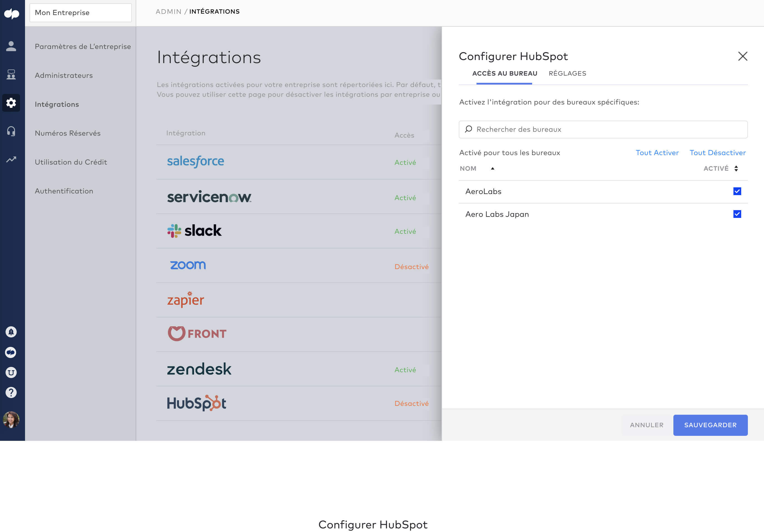Click the ServiceNow logo
This screenshot has width=764, height=532.
209,197
